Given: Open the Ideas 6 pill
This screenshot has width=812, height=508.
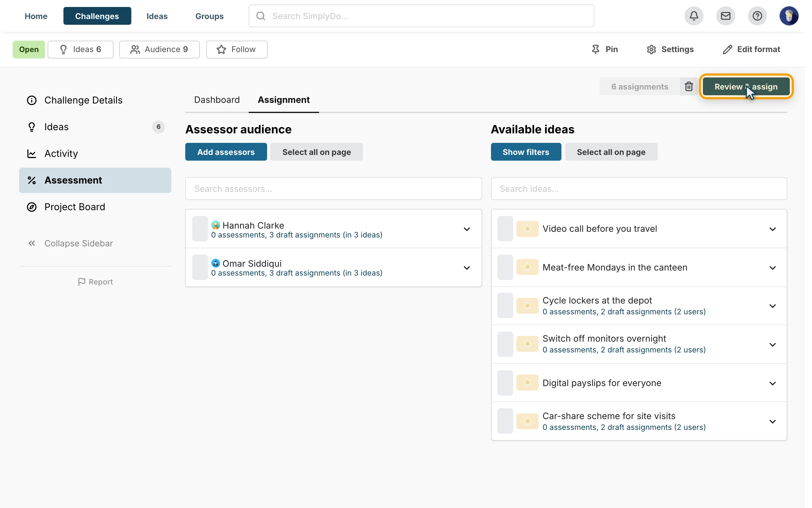Looking at the screenshot, I should coord(81,50).
